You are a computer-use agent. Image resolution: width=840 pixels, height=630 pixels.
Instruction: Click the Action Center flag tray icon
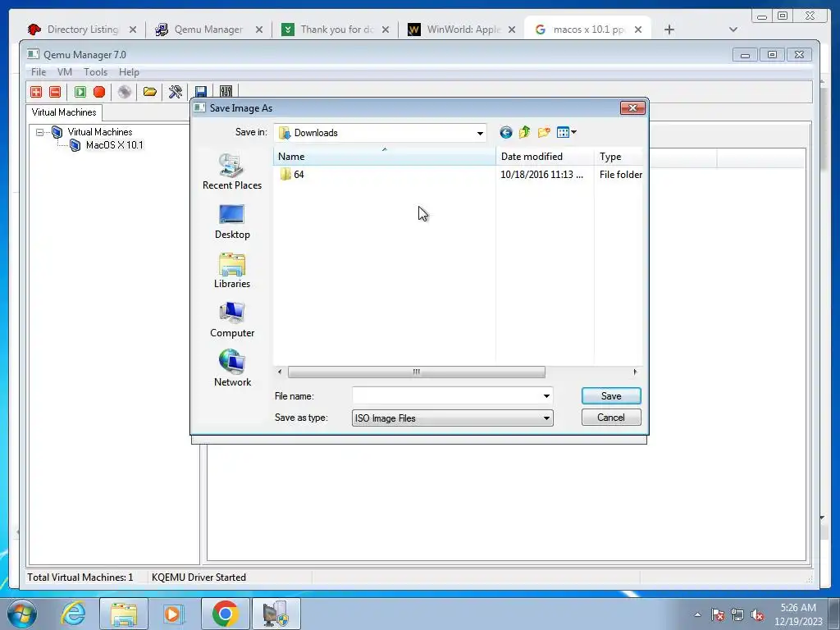click(717, 614)
